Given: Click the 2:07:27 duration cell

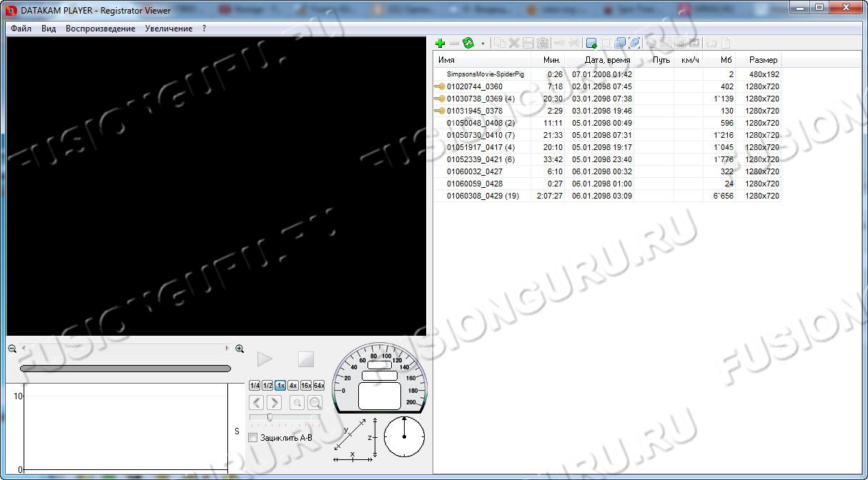Looking at the screenshot, I should pyautogui.click(x=549, y=196).
